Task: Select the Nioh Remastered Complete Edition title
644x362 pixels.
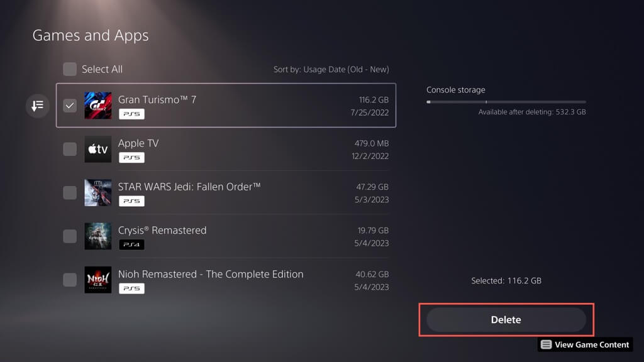Action: click(x=211, y=274)
